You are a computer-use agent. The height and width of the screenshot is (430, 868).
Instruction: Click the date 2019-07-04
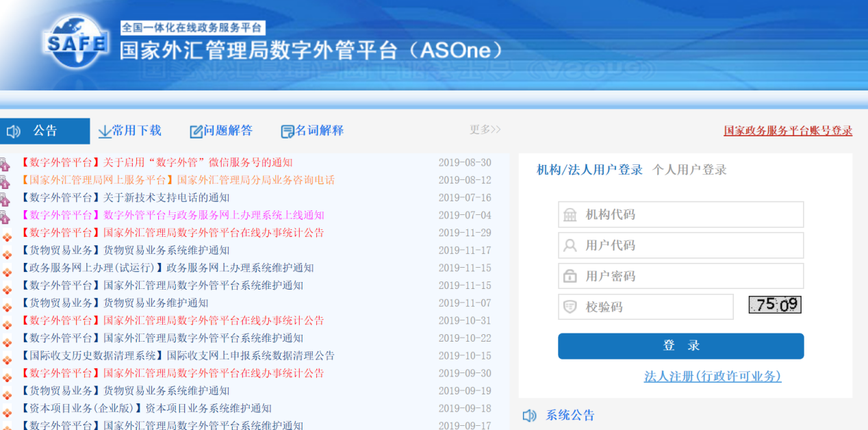tap(465, 215)
